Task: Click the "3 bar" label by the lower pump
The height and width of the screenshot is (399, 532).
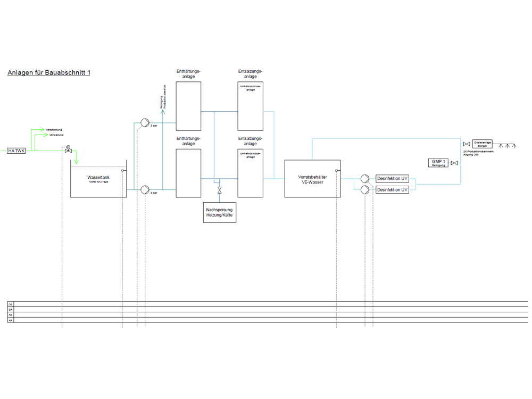Action: (x=154, y=193)
